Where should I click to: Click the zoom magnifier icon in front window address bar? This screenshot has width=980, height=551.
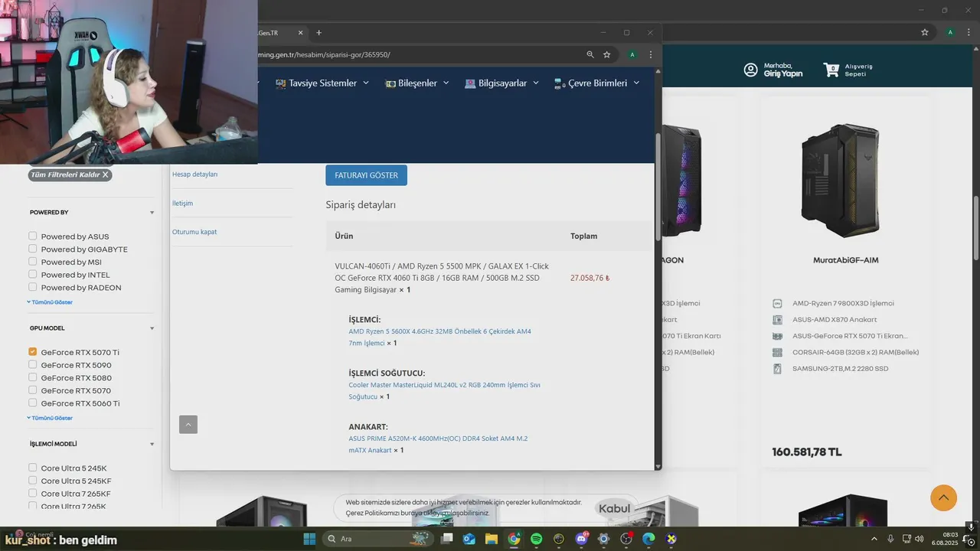coord(590,54)
